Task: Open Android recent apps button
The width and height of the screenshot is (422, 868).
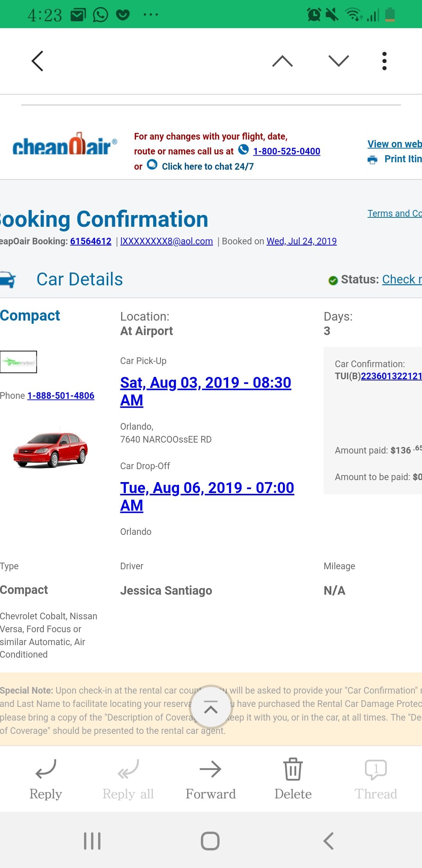Action: [x=93, y=841]
